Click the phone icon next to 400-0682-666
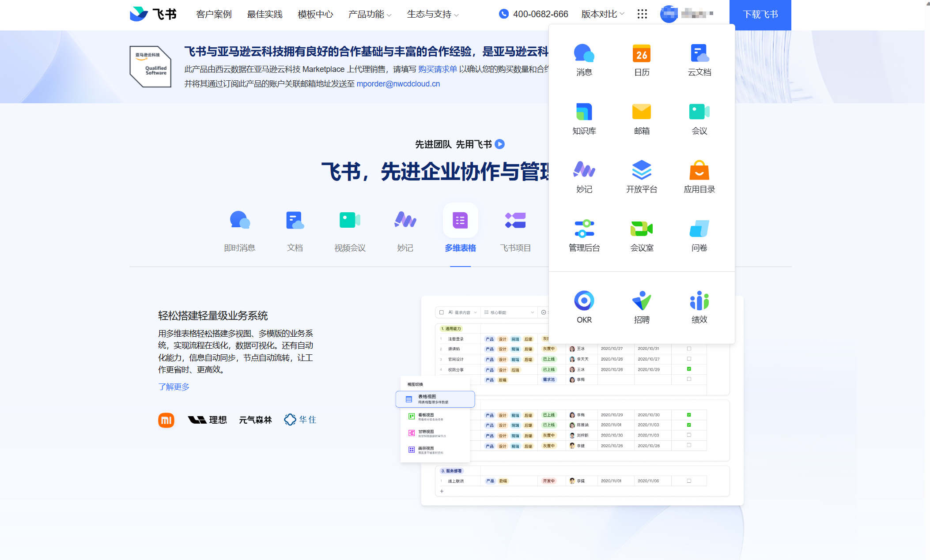The image size is (930, 560). tap(503, 14)
